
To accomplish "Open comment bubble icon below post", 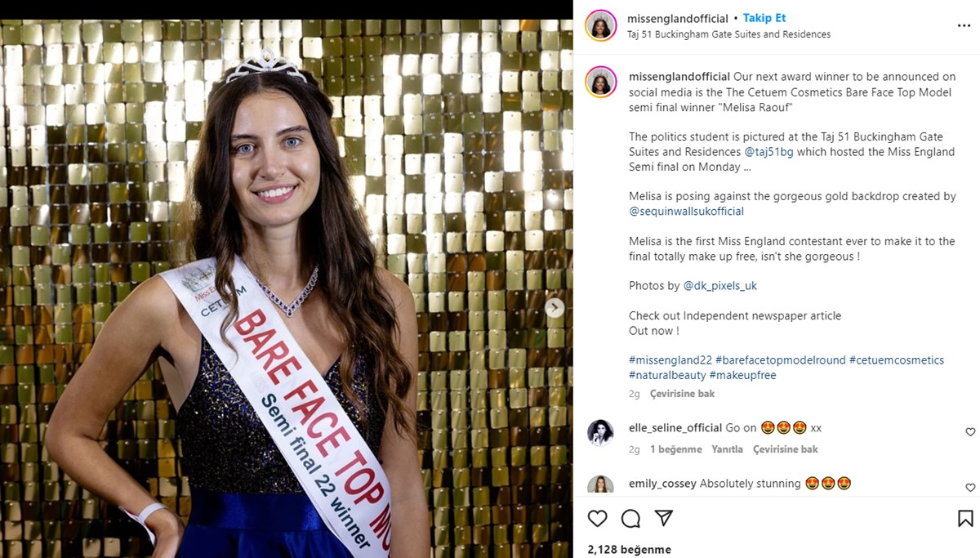I will pyautogui.click(x=630, y=518).
